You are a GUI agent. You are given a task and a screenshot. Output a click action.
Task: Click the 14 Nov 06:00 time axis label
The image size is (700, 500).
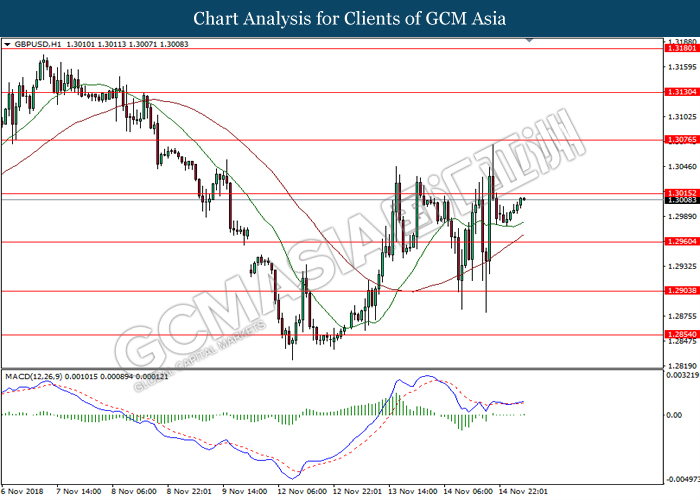468,492
